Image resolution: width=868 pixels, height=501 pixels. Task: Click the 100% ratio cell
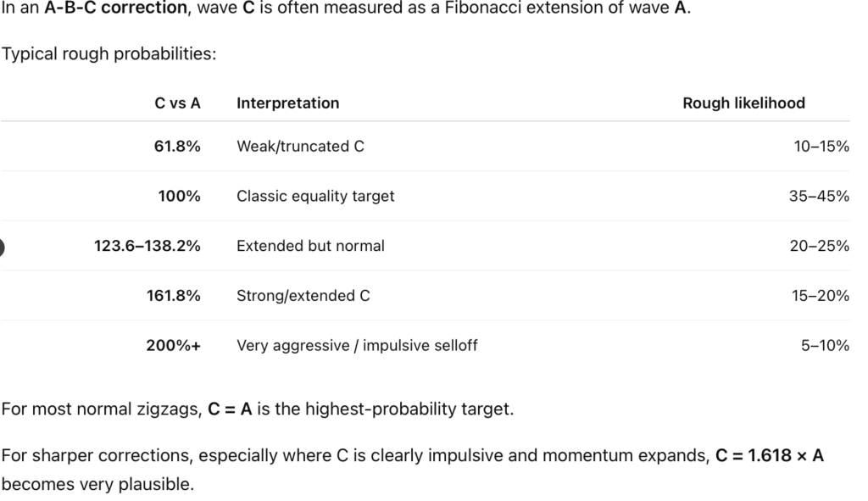tap(180, 197)
